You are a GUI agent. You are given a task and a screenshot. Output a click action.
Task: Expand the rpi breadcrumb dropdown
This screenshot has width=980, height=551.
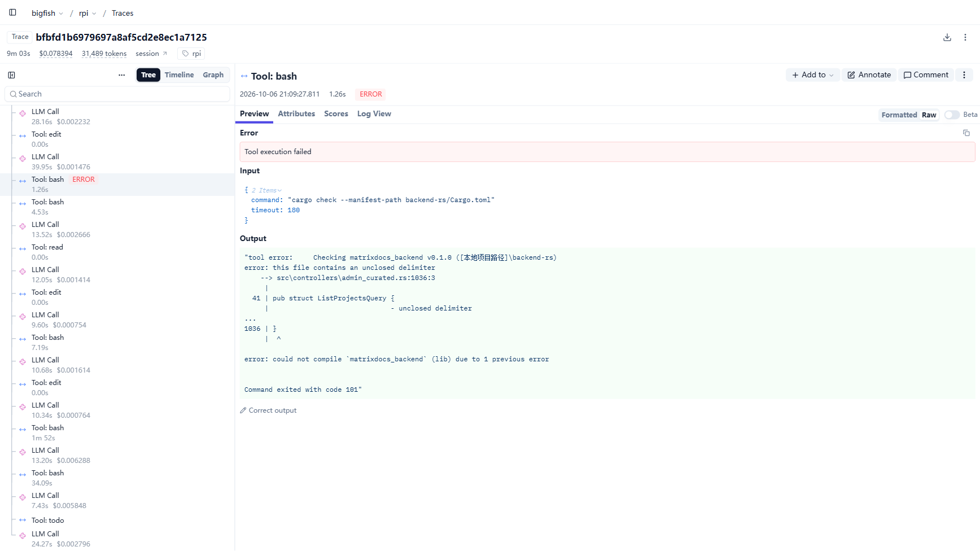[x=88, y=13]
